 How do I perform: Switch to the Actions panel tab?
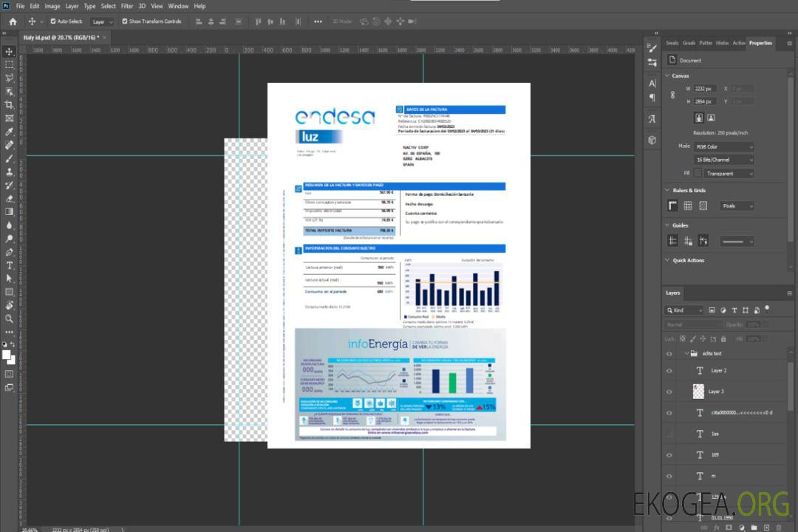coord(738,43)
